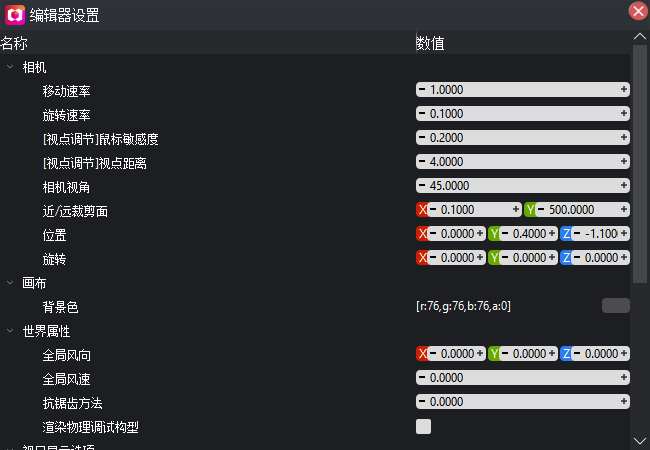Open the 背景色 color swatch
This screenshot has width=650, height=450.
616,306
